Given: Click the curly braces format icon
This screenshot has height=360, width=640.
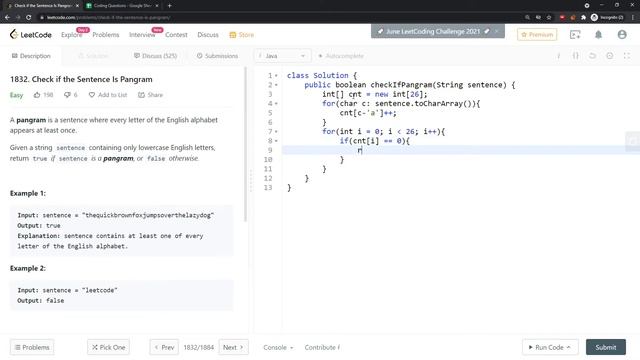Looking at the screenshot, I should 576,56.
